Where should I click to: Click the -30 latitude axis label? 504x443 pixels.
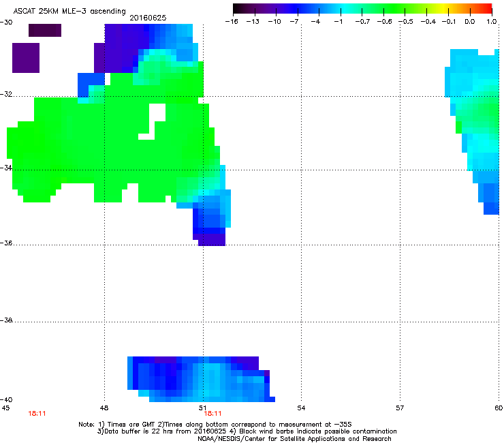(x=6, y=22)
